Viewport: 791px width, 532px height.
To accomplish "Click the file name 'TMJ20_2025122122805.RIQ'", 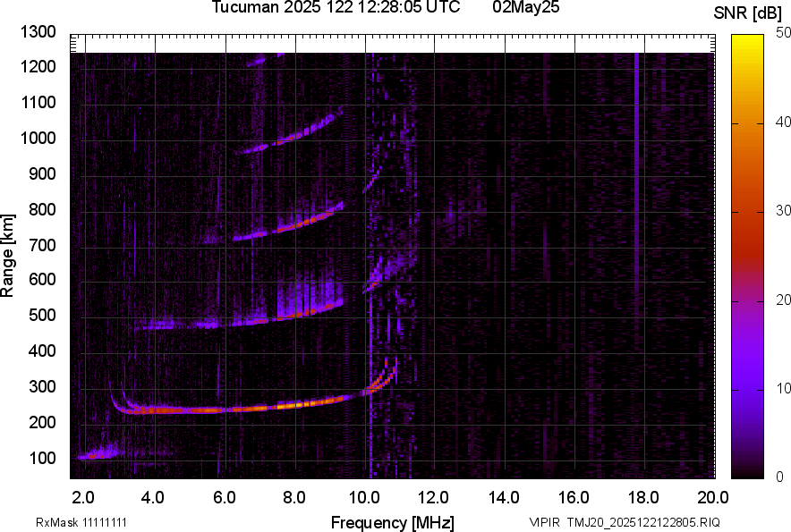I will (643, 522).
